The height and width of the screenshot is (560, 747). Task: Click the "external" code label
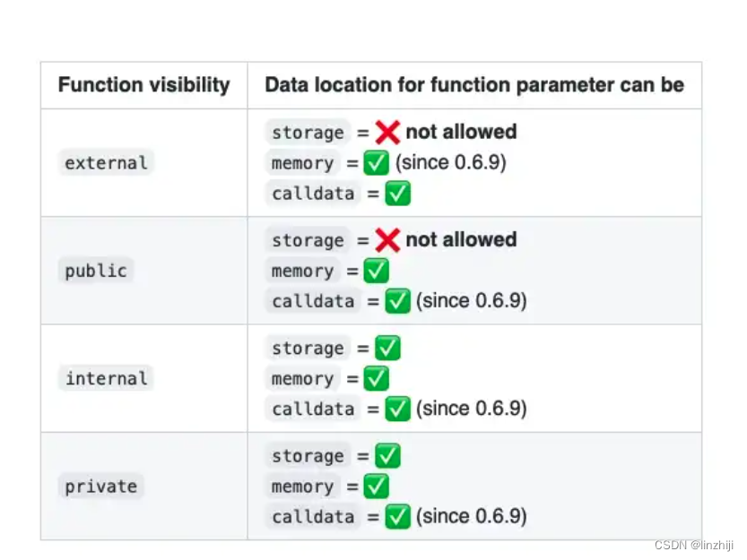coord(106,163)
